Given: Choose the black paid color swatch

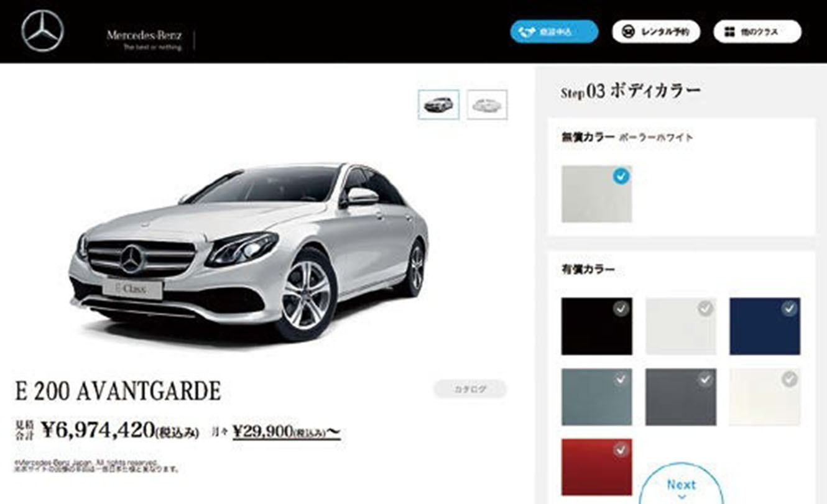Looking at the screenshot, I should 596,326.
